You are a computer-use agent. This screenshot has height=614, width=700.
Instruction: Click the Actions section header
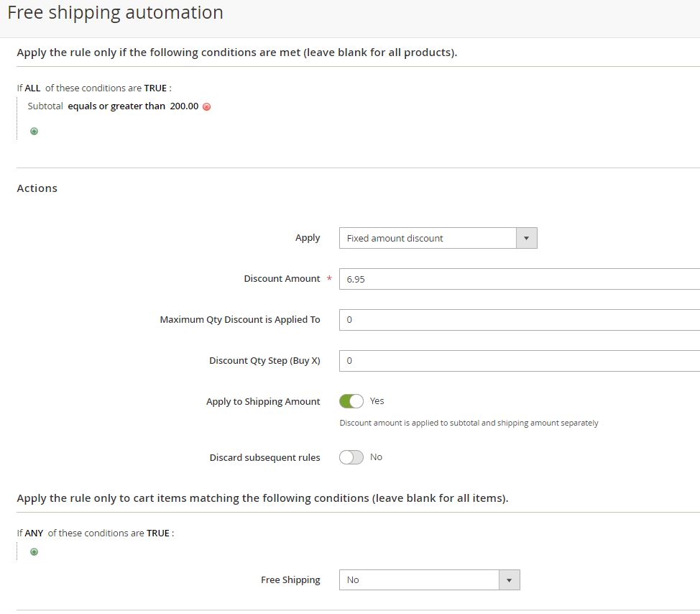[37, 188]
